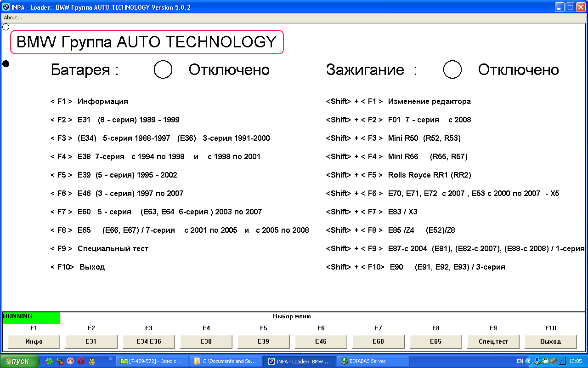Click the Батарея status indicator circle
Image resolution: width=588 pixels, height=368 pixels.
[163, 69]
